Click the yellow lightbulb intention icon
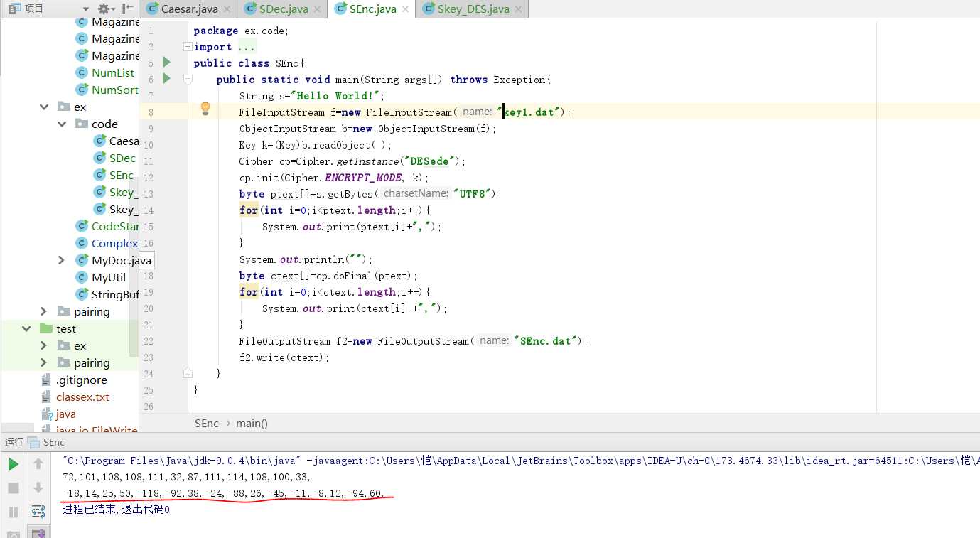This screenshot has width=980, height=538. [x=205, y=109]
